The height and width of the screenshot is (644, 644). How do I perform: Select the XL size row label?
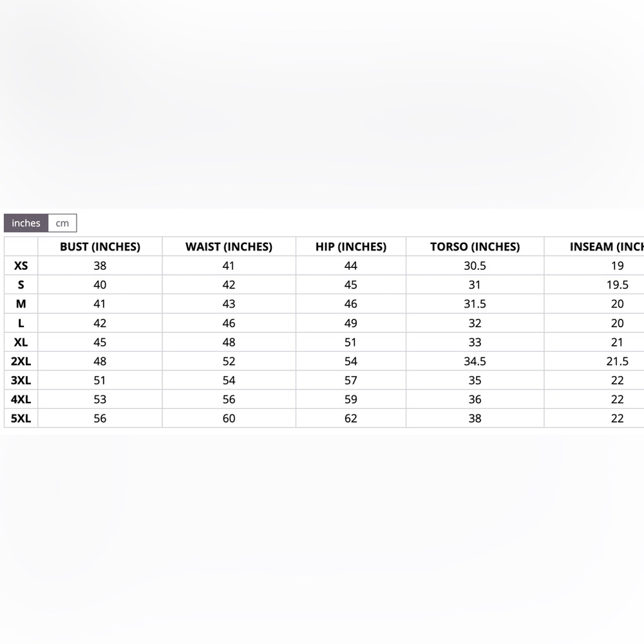[21, 342]
